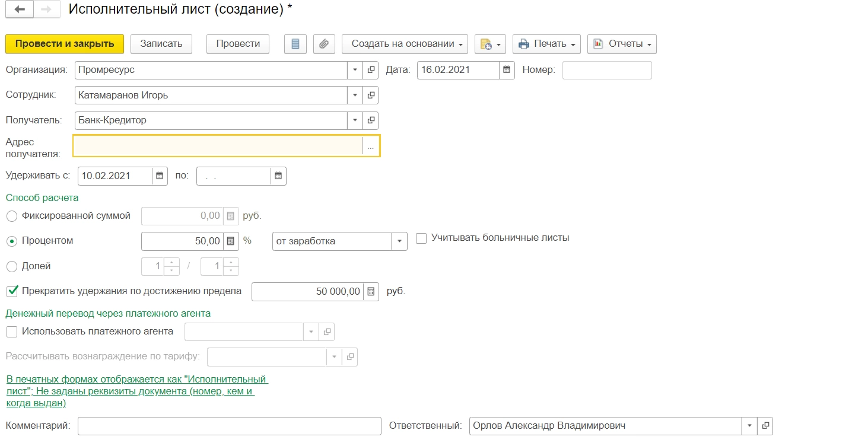
Task: Open the Организация record with its open icon
Action: tap(371, 70)
